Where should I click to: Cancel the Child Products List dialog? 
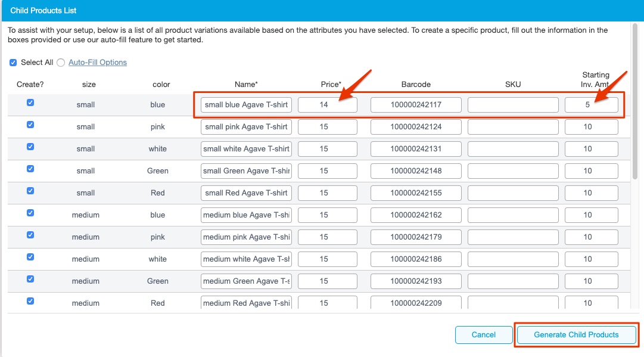coord(483,334)
